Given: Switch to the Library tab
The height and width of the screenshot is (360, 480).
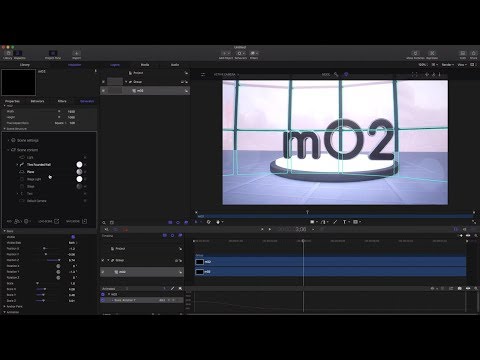Looking at the screenshot, I should [25, 65].
